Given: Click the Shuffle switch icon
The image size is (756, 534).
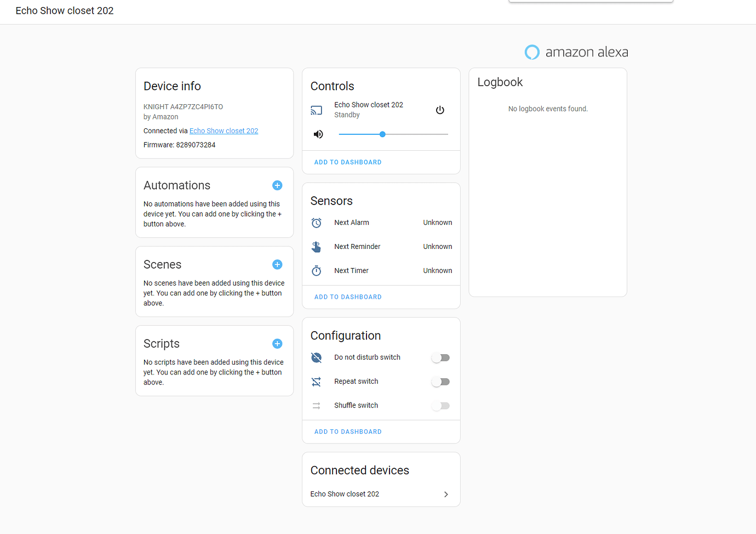Looking at the screenshot, I should tap(317, 406).
